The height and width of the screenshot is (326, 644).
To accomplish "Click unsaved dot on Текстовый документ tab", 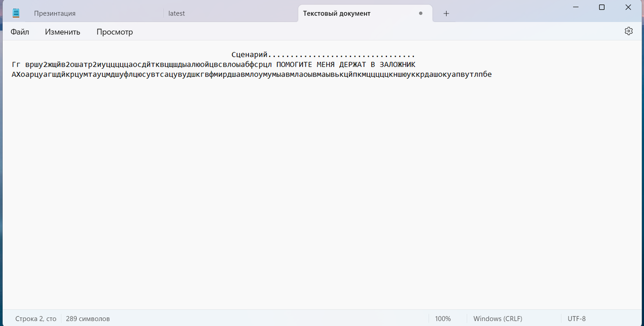I will point(420,13).
